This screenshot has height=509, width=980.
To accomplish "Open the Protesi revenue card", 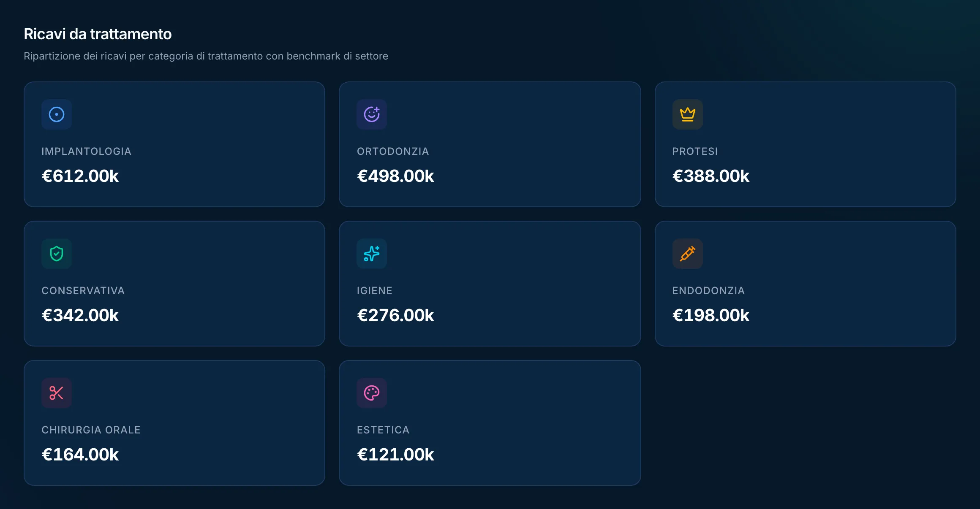I will pos(805,144).
